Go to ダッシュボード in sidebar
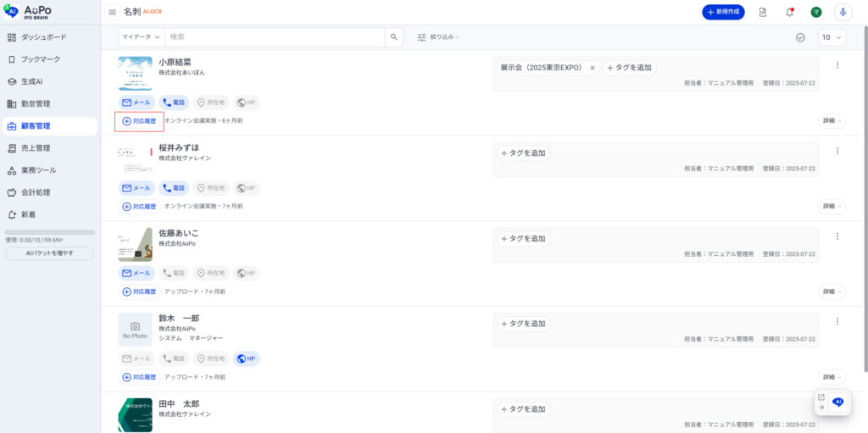 42,37
